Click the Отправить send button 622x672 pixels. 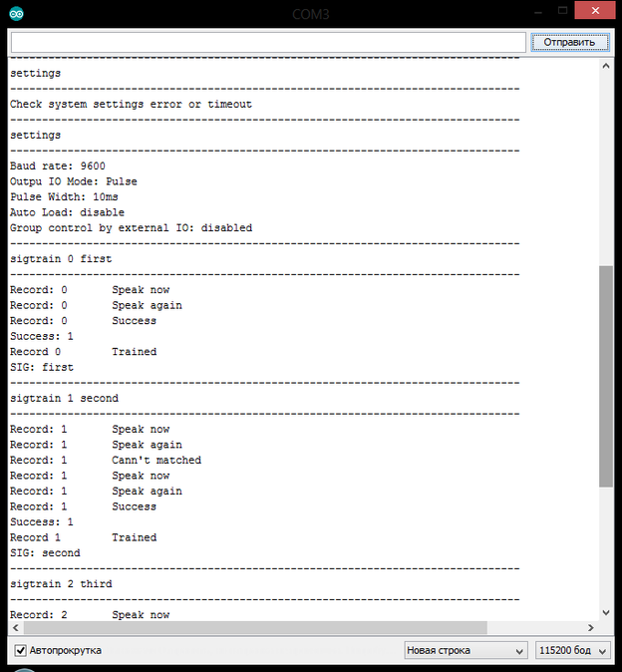pos(570,42)
